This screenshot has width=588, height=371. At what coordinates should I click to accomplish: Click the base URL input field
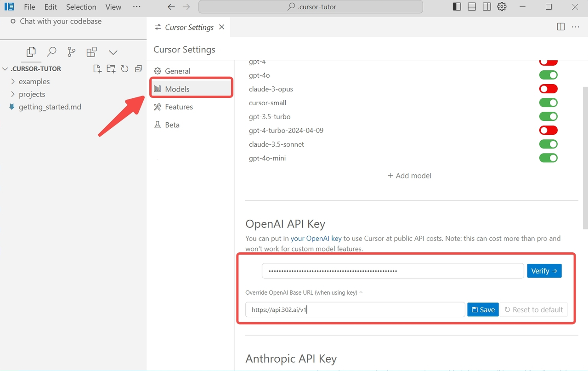355,309
